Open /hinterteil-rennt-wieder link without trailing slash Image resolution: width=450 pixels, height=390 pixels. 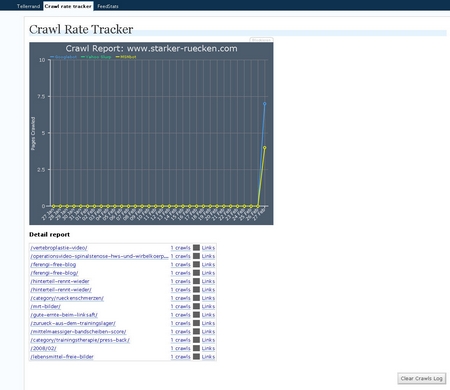click(x=60, y=281)
